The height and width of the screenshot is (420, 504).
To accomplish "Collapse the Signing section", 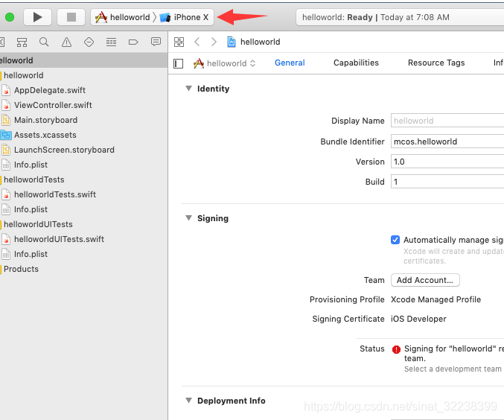I will 188,218.
